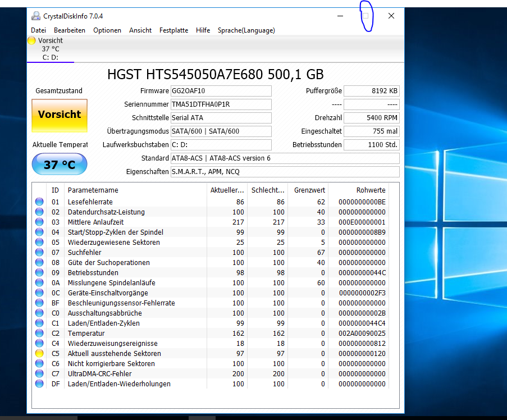Click the Rohwerte column header

click(359, 190)
